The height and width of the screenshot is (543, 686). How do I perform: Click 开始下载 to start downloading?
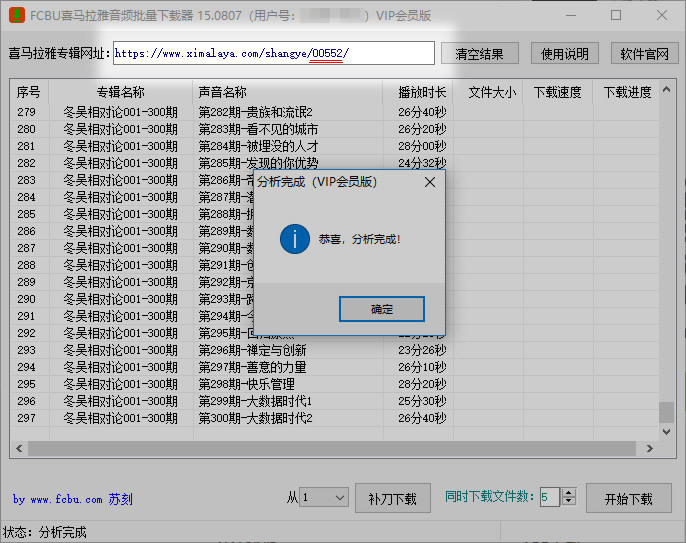click(628, 498)
